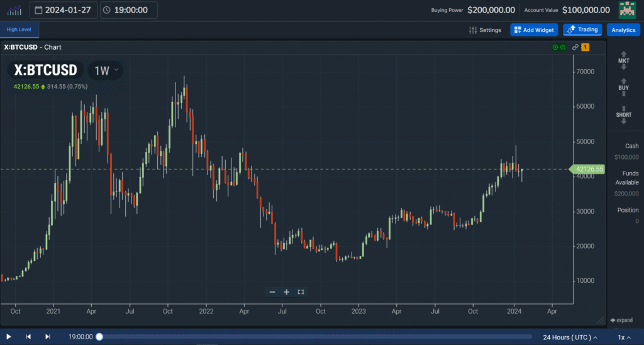644x345 pixels.
Task: Click the timeline slider handle
Action: tap(99, 337)
